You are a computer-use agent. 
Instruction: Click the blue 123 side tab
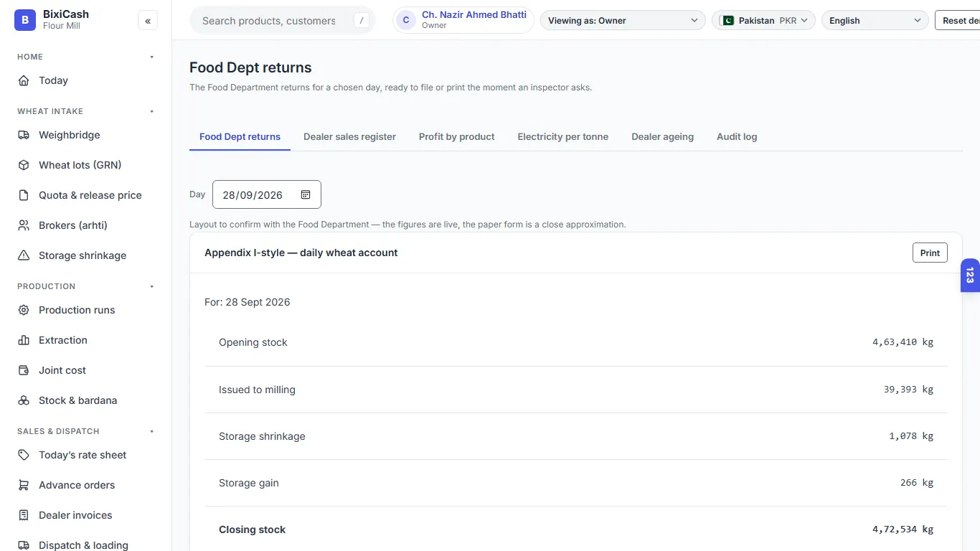click(970, 275)
